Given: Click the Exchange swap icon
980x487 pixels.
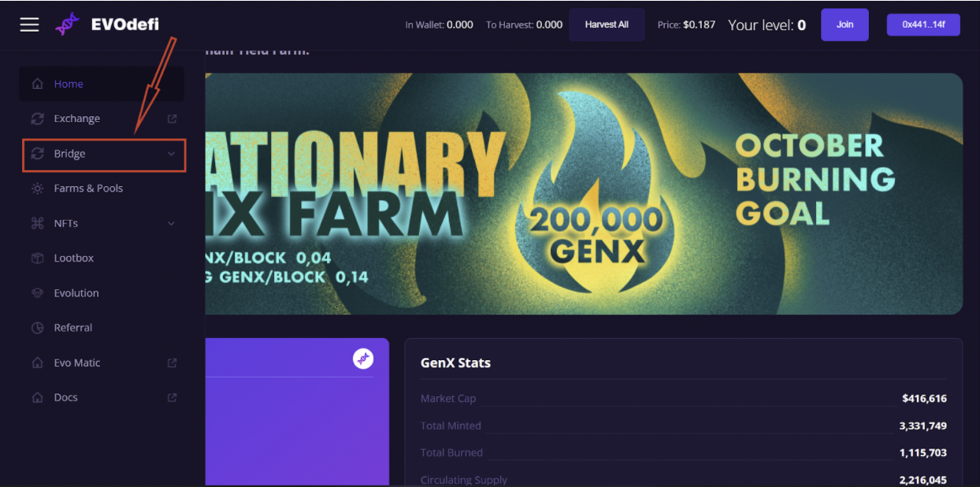Looking at the screenshot, I should click(x=37, y=118).
